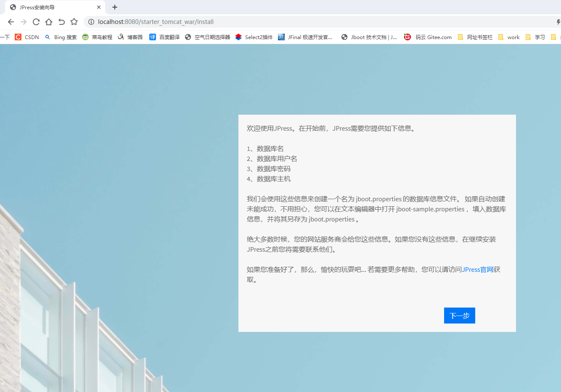Click the lightning icon at address bar end

point(558,22)
